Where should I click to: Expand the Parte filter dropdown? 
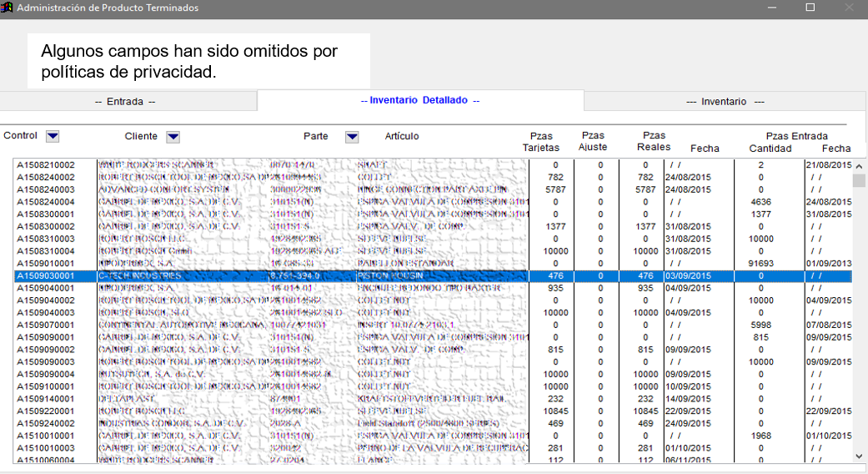(x=352, y=137)
